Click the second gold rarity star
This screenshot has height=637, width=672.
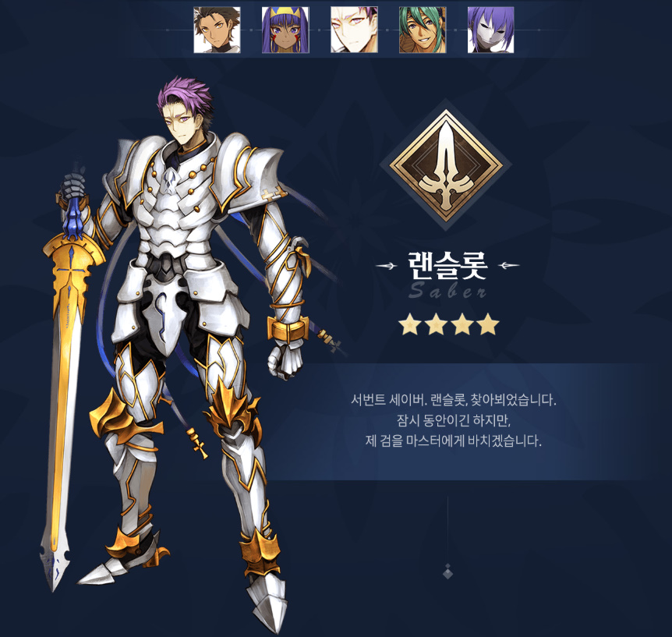click(x=436, y=324)
